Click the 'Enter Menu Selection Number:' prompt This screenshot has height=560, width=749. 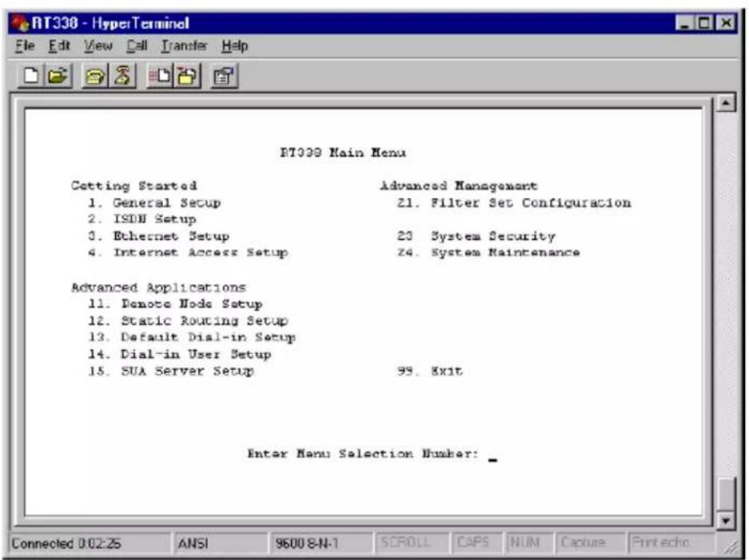point(363,454)
